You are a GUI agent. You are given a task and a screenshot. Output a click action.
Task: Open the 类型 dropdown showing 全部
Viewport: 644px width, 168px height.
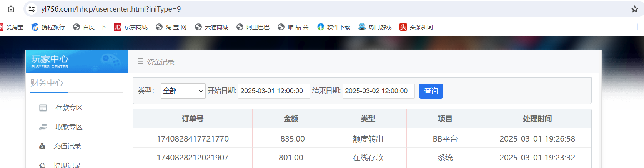tap(183, 91)
